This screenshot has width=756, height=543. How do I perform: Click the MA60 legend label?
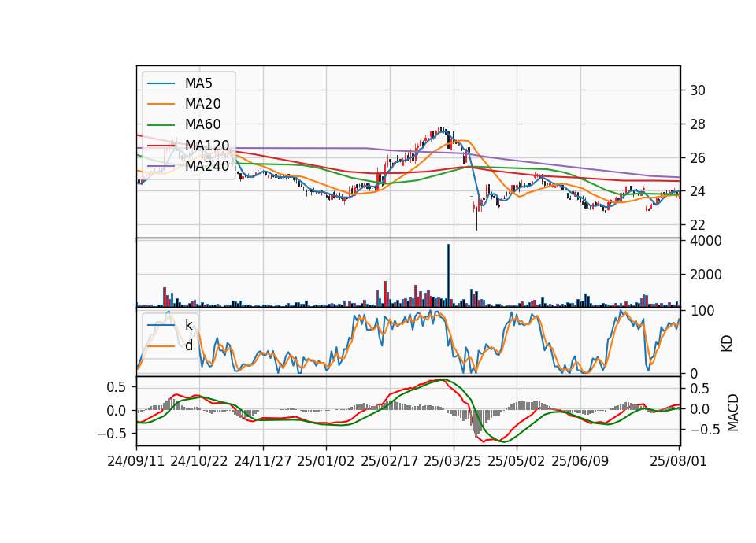[x=202, y=125]
